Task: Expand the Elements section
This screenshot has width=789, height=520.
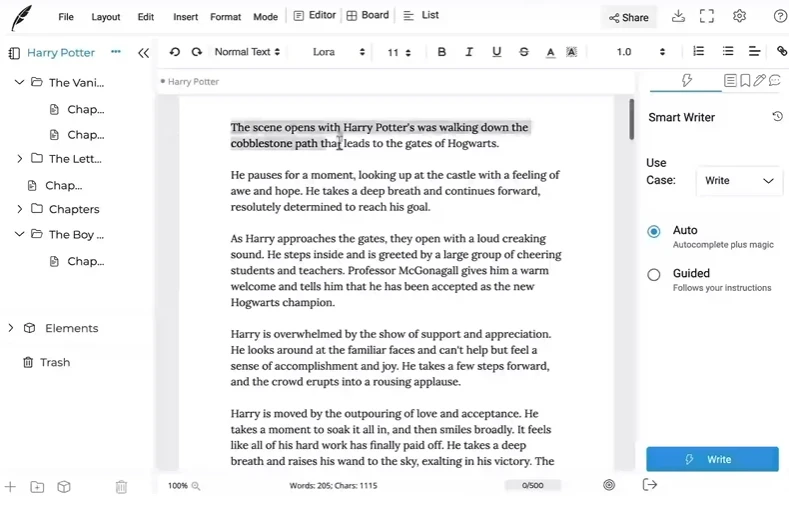Action: 11,328
